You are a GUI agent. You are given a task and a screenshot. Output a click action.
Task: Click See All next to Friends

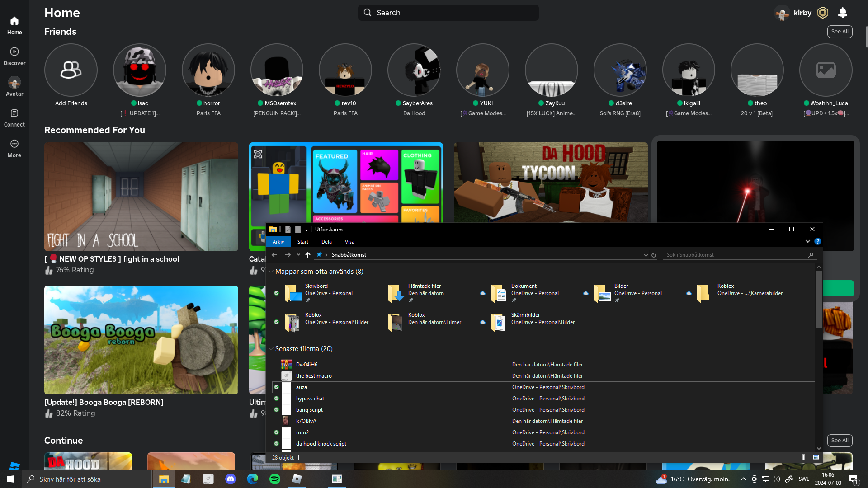[x=840, y=32]
